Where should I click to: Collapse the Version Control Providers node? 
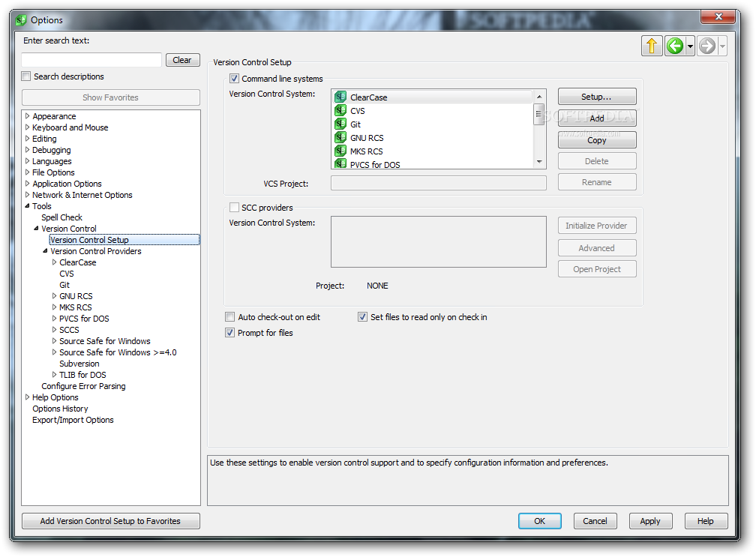tap(45, 251)
